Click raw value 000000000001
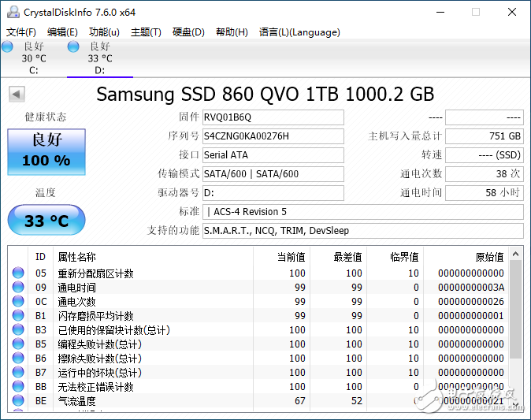 (471, 316)
